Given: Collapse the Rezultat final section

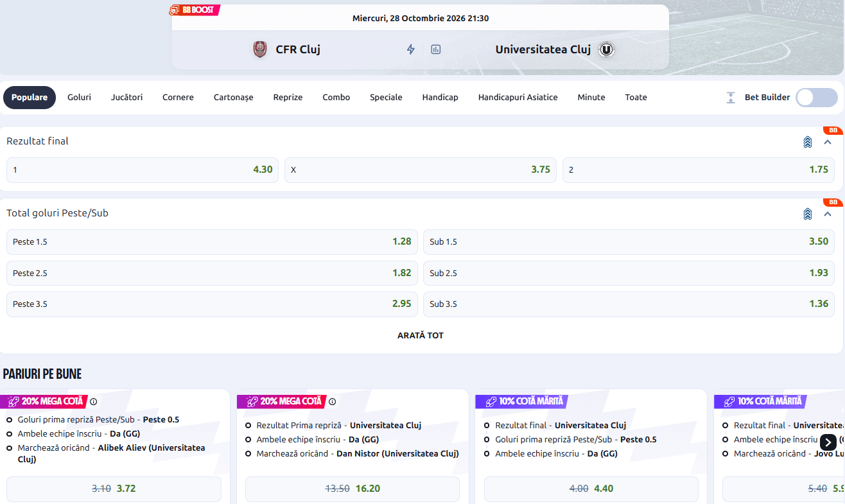Looking at the screenshot, I should (828, 142).
